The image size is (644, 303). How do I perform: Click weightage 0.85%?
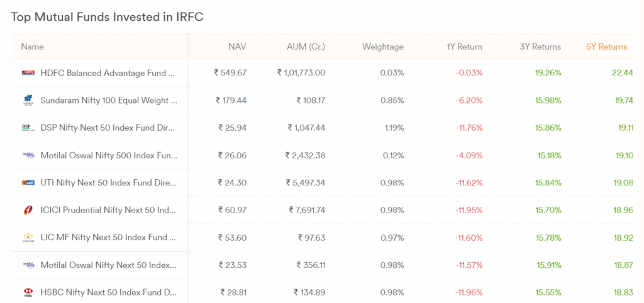(x=391, y=101)
